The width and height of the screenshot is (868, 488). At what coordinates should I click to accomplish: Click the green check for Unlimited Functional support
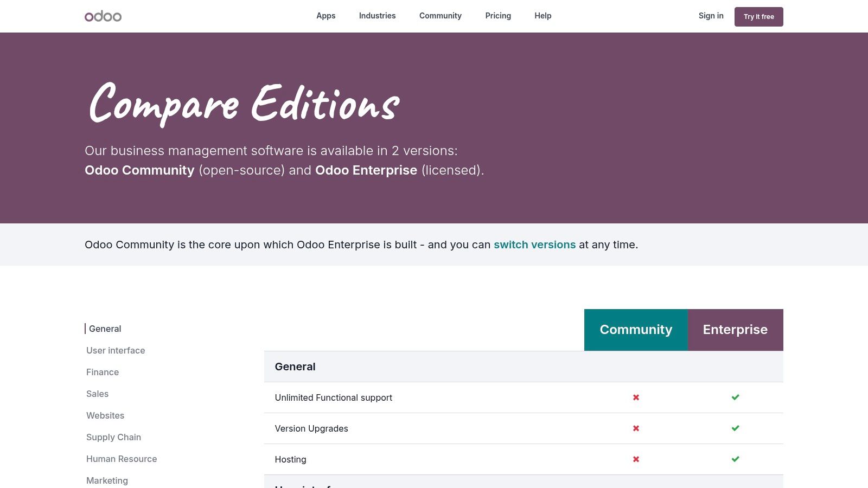(735, 397)
